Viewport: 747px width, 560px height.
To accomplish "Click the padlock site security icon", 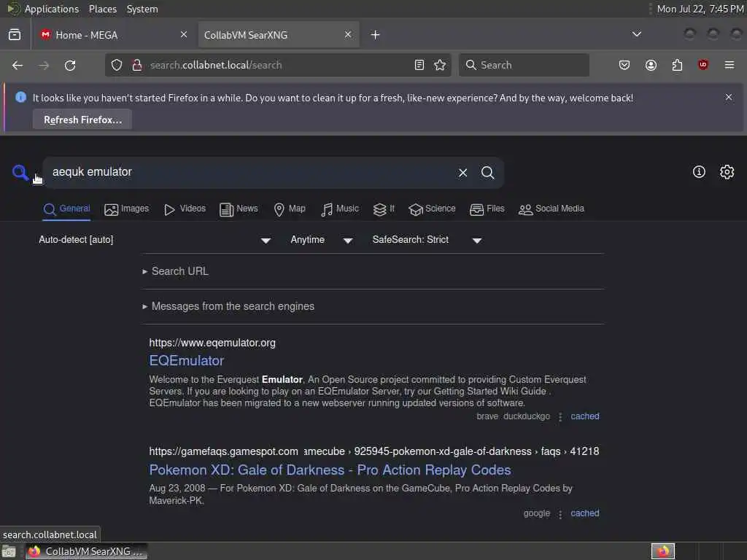I will (x=136, y=65).
